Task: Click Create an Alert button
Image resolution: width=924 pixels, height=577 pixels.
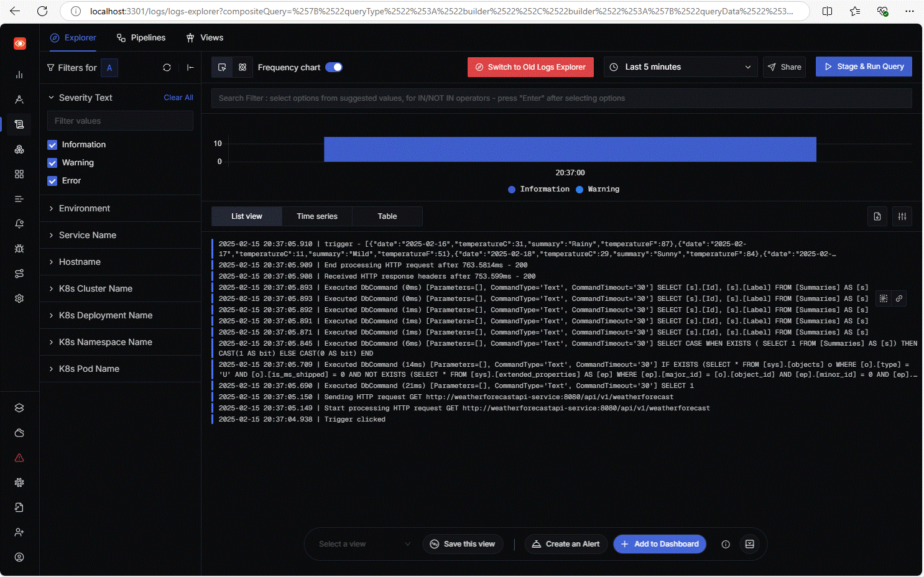Action: 566,544
